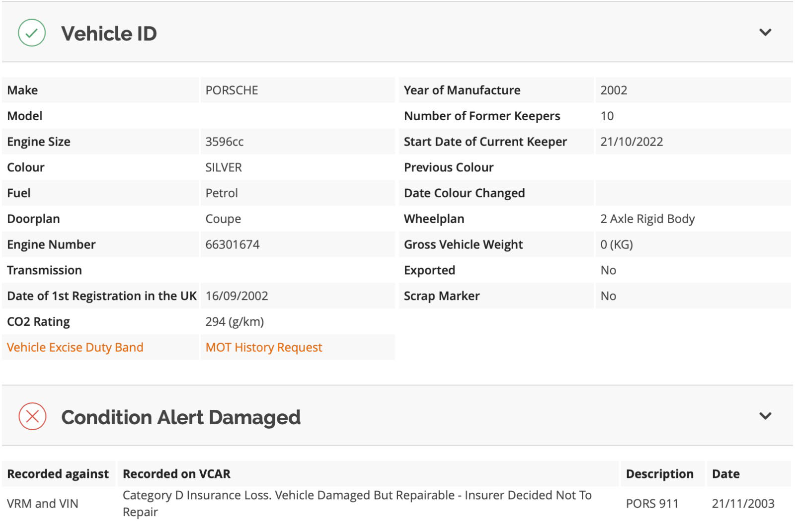The image size is (795, 532).
Task: Click the Make label
Action: click(22, 90)
